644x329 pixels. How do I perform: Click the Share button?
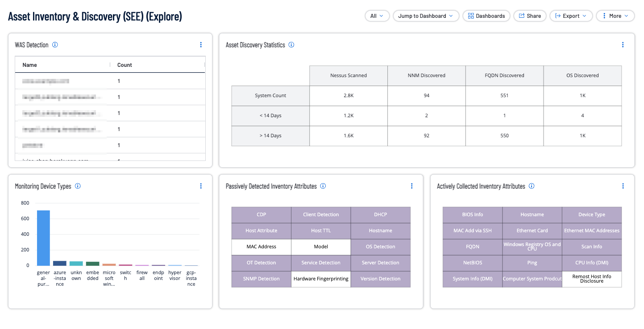coord(530,16)
